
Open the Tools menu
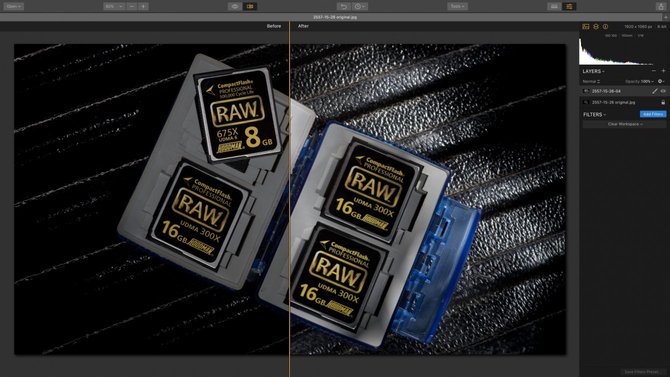(458, 6)
